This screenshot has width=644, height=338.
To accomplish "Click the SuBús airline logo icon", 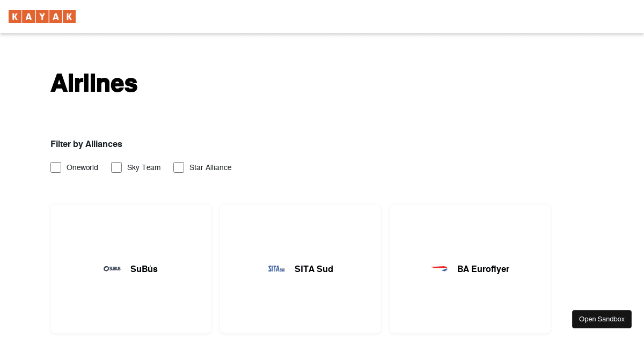I will click(x=112, y=269).
